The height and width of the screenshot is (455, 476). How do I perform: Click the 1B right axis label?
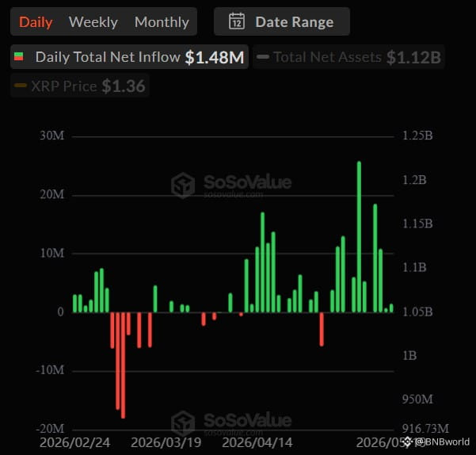tap(409, 356)
